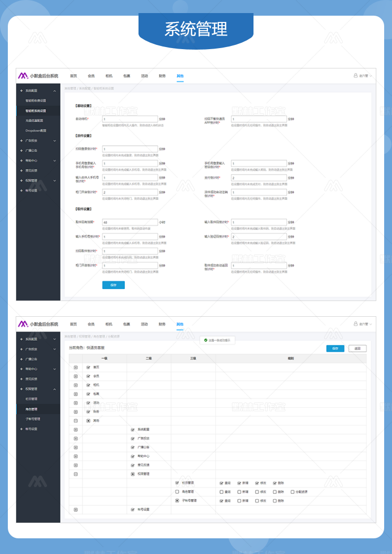Expand 广告投放 chevron on the settings page sidebar

54,141
